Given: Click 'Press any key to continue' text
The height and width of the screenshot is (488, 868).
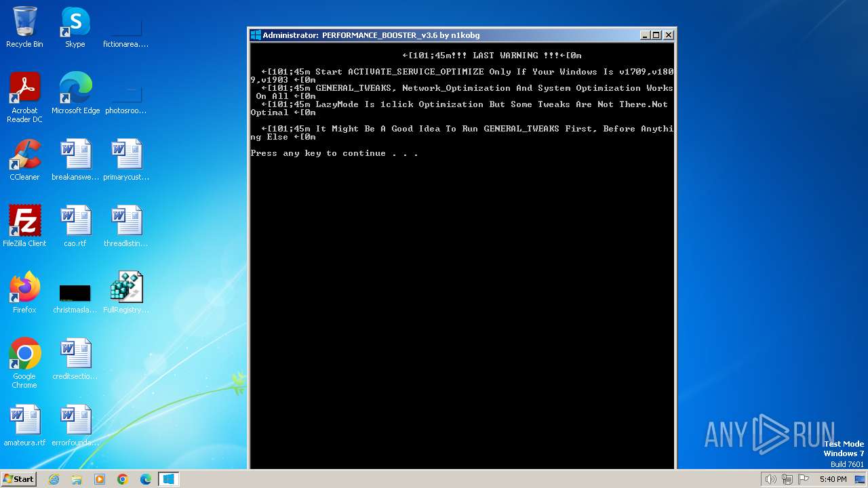Looking at the screenshot, I should pyautogui.click(x=334, y=153).
